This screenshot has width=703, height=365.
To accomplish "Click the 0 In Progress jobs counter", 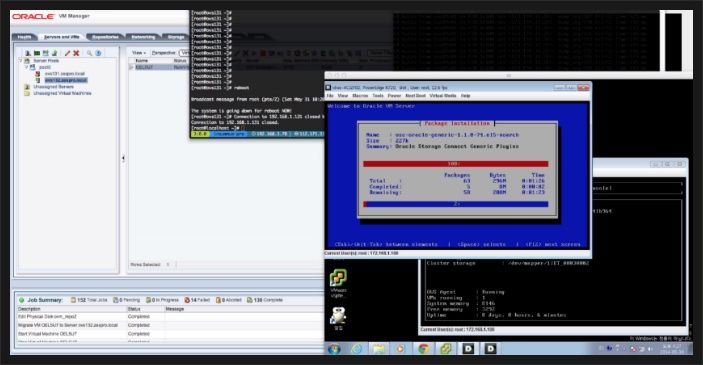I will pyautogui.click(x=162, y=300).
